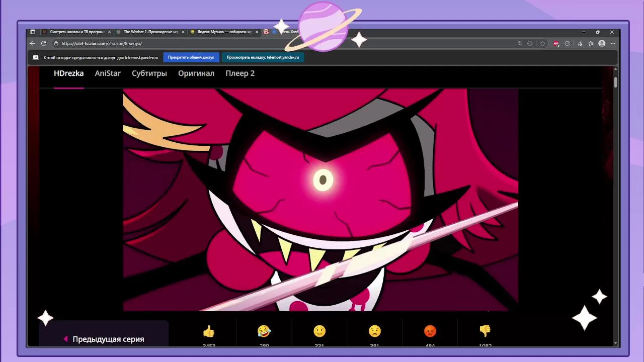Select the Субтитры player tab

pos(149,73)
